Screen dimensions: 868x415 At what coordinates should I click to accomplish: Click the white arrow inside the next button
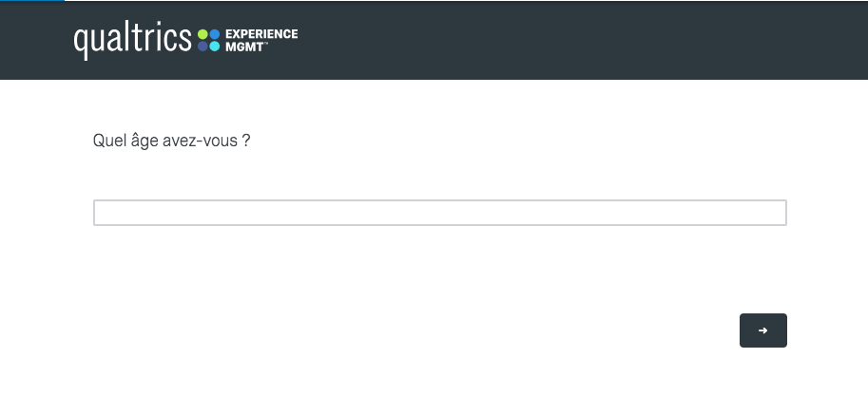click(x=762, y=330)
